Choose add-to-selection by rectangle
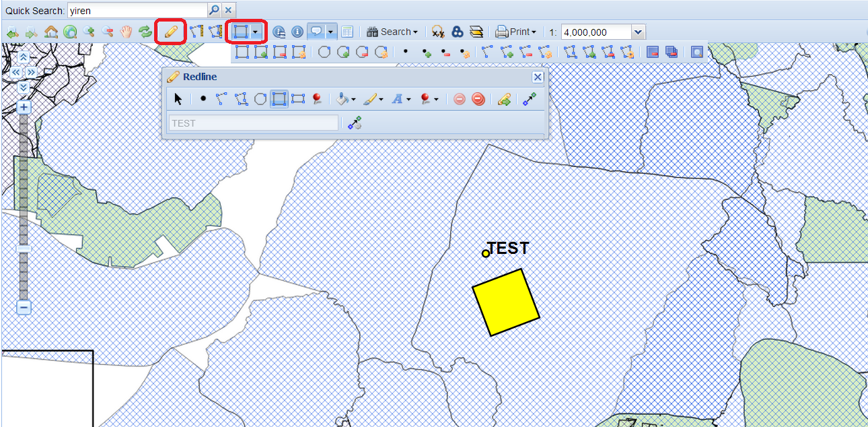 [x=261, y=53]
